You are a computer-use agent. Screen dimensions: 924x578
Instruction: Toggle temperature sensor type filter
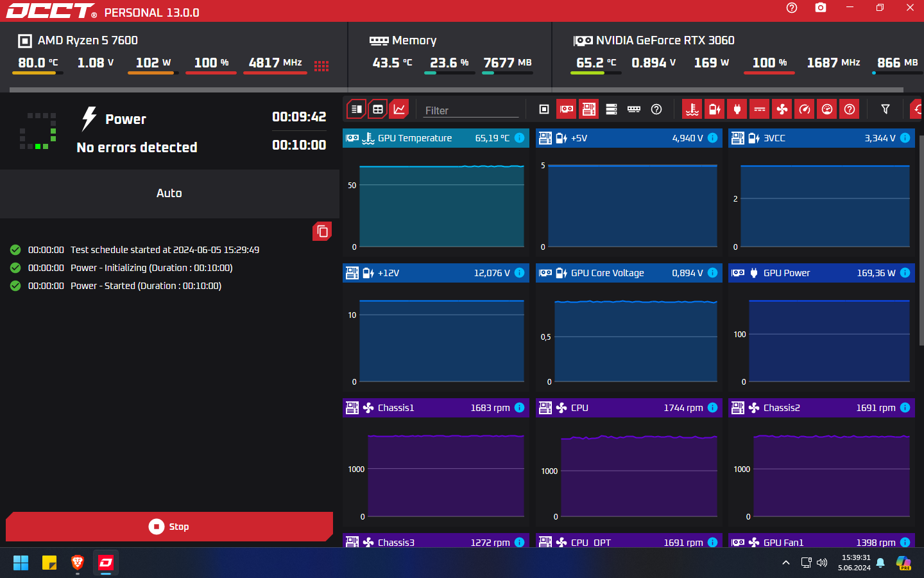tap(692, 109)
